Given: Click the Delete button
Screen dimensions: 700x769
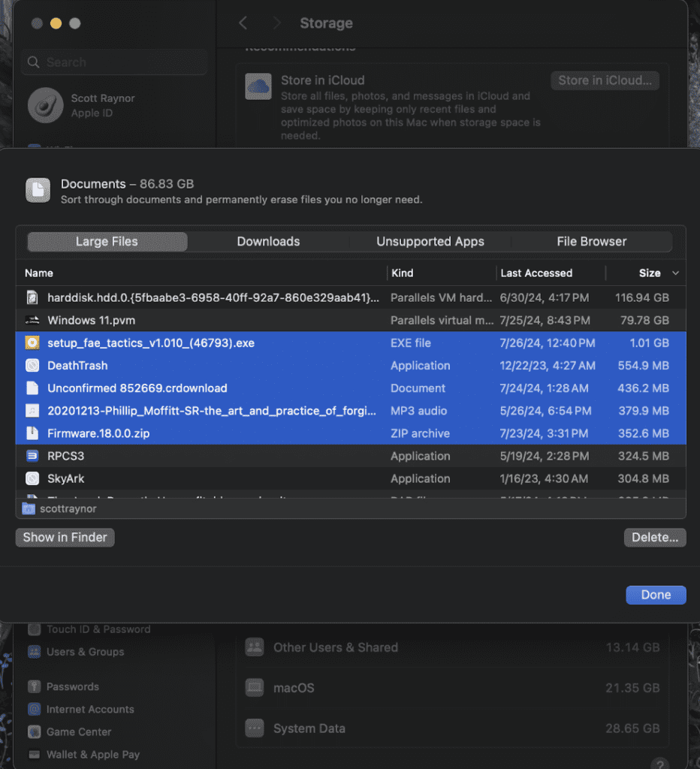Looking at the screenshot, I should pos(654,537).
